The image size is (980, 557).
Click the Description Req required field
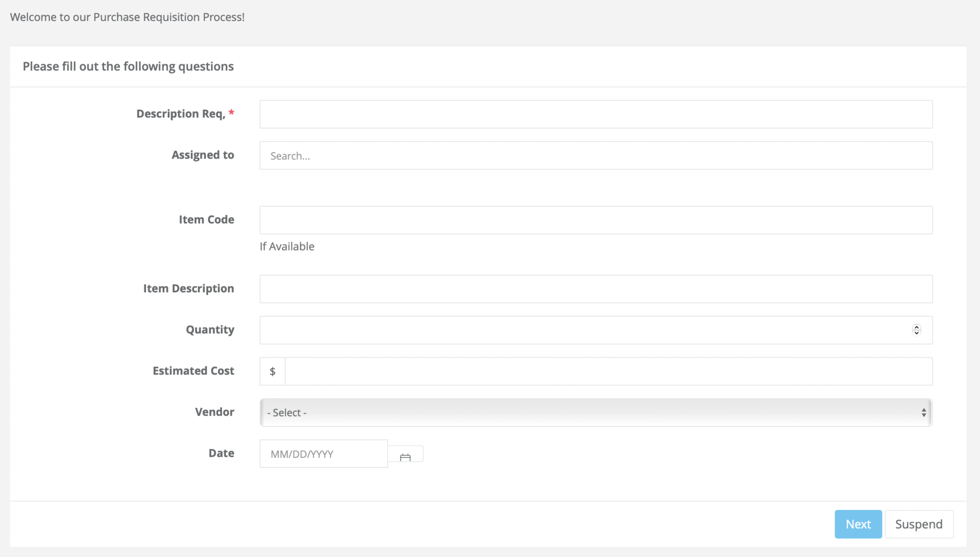click(x=596, y=114)
